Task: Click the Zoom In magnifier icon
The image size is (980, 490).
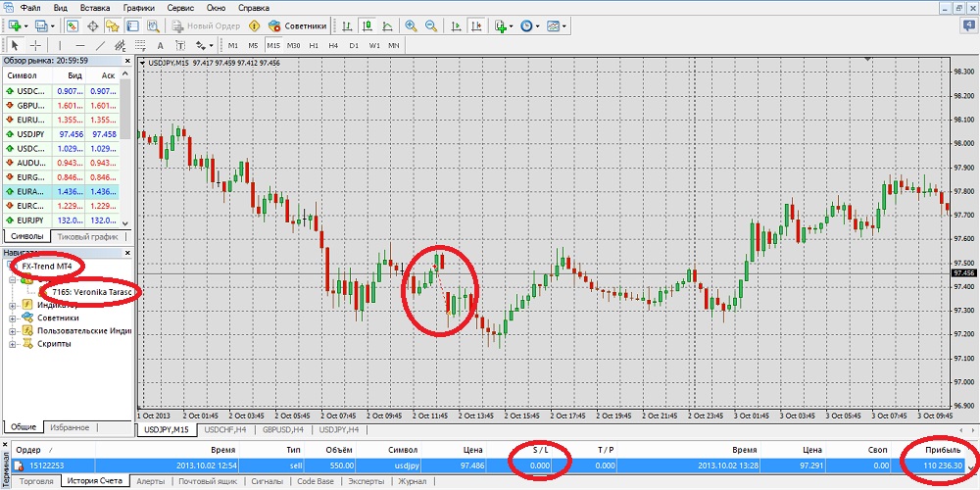Action: pos(411,25)
